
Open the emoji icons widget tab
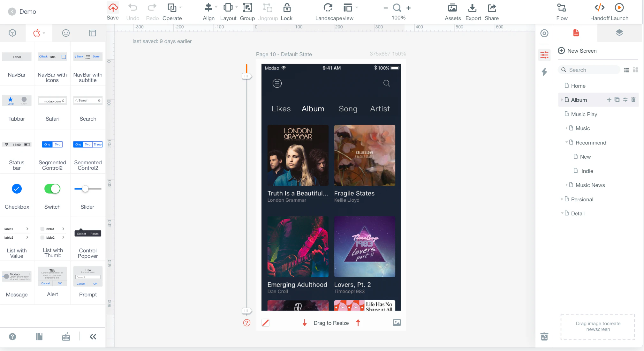[66, 33]
